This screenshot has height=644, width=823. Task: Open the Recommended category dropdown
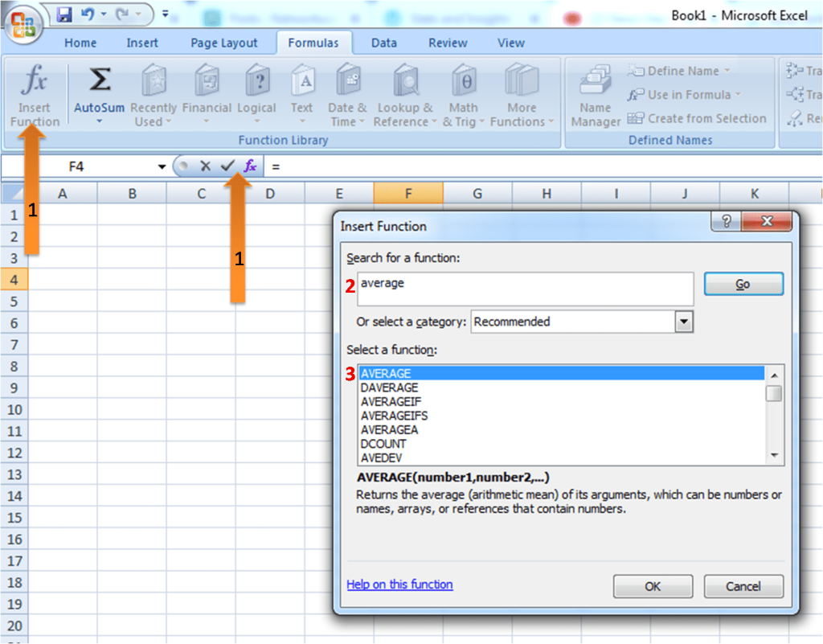tap(684, 322)
